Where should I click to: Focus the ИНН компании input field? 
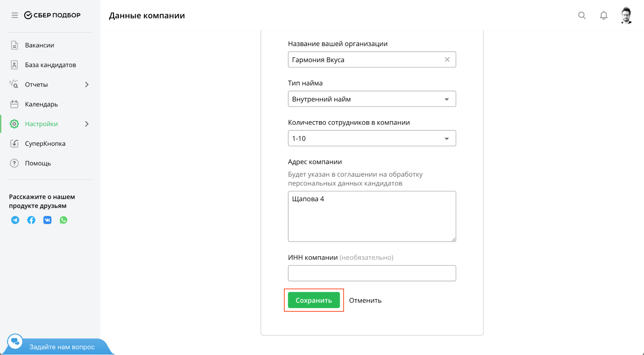[x=372, y=273]
